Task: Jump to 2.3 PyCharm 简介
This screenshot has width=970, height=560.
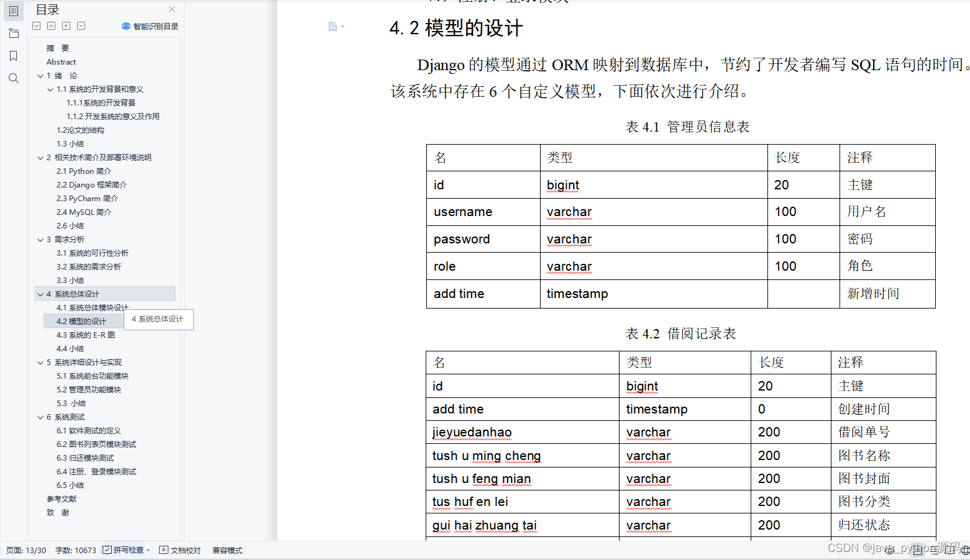Action: coord(87,199)
